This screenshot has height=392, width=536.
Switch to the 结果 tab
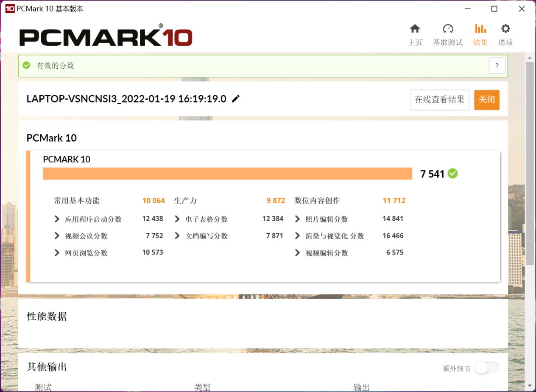pyautogui.click(x=480, y=34)
